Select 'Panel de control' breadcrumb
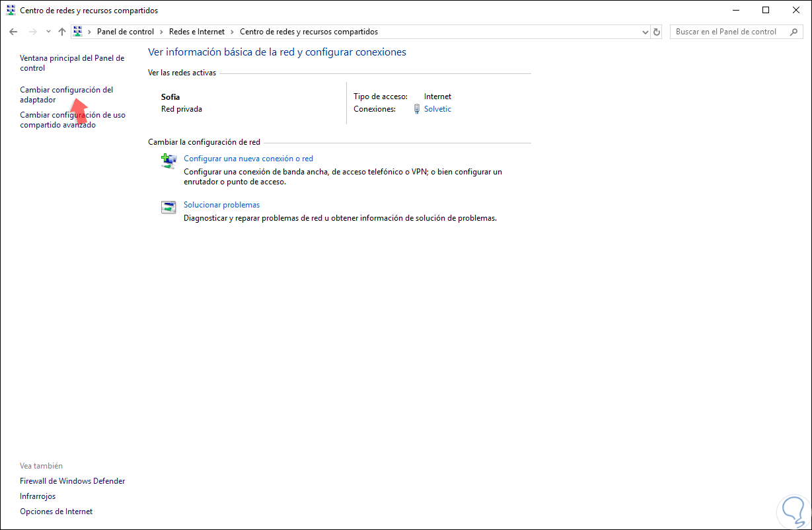The height and width of the screenshot is (530, 812). [126, 32]
